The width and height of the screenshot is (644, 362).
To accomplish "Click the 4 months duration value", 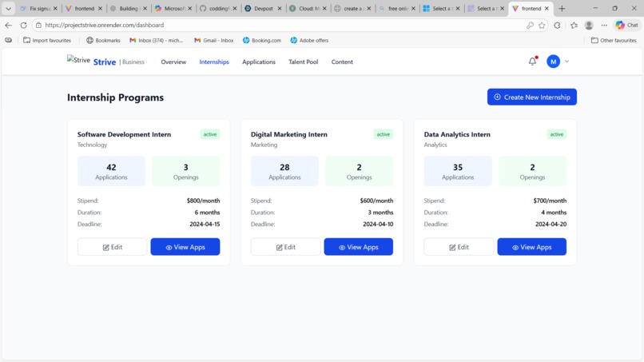I will (554, 213).
